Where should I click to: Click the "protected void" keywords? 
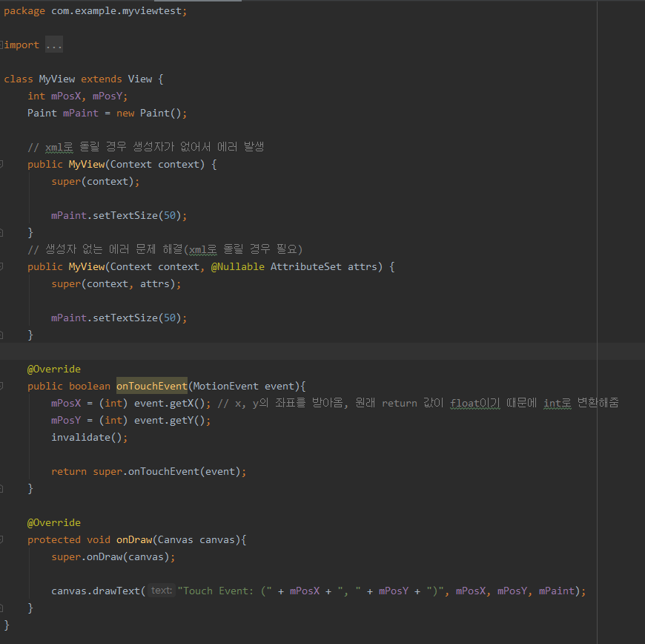click(69, 540)
